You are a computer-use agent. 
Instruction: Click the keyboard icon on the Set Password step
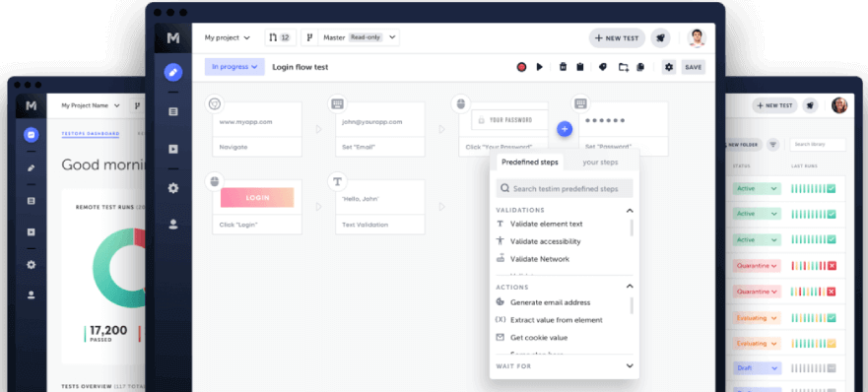(x=580, y=103)
